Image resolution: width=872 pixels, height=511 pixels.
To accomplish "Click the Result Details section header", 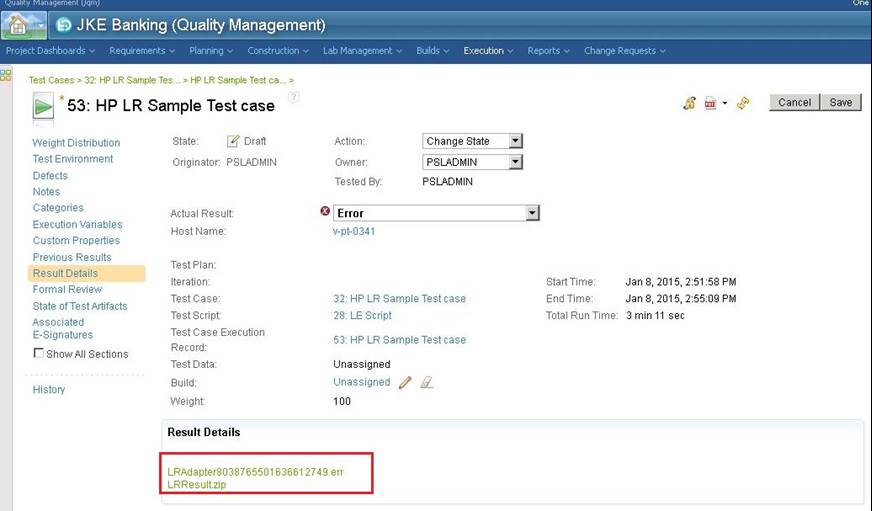I will [x=204, y=432].
